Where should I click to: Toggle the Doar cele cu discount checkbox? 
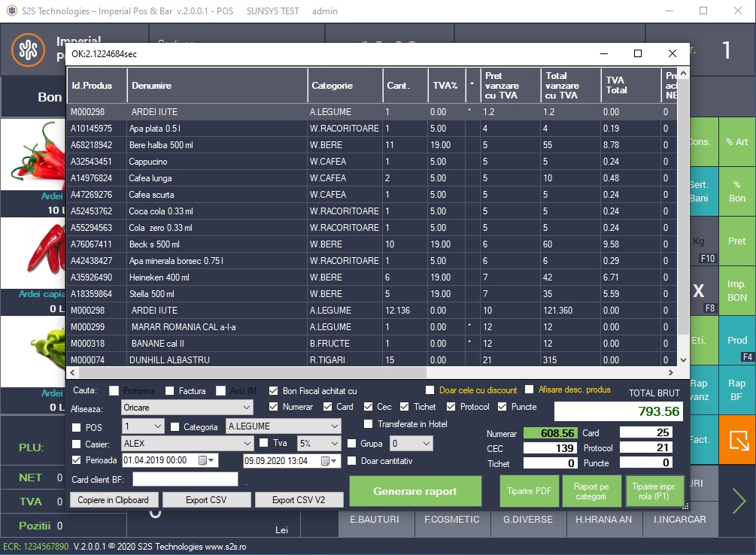click(430, 390)
